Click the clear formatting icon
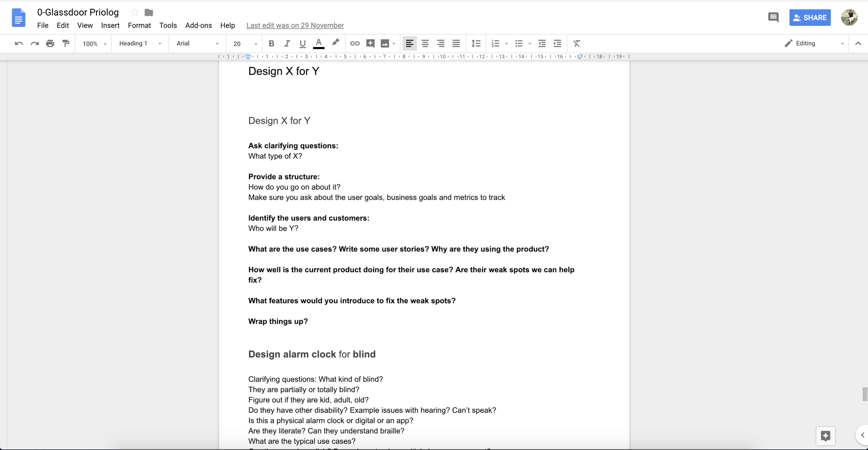The image size is (868, 450). [576, 44]
